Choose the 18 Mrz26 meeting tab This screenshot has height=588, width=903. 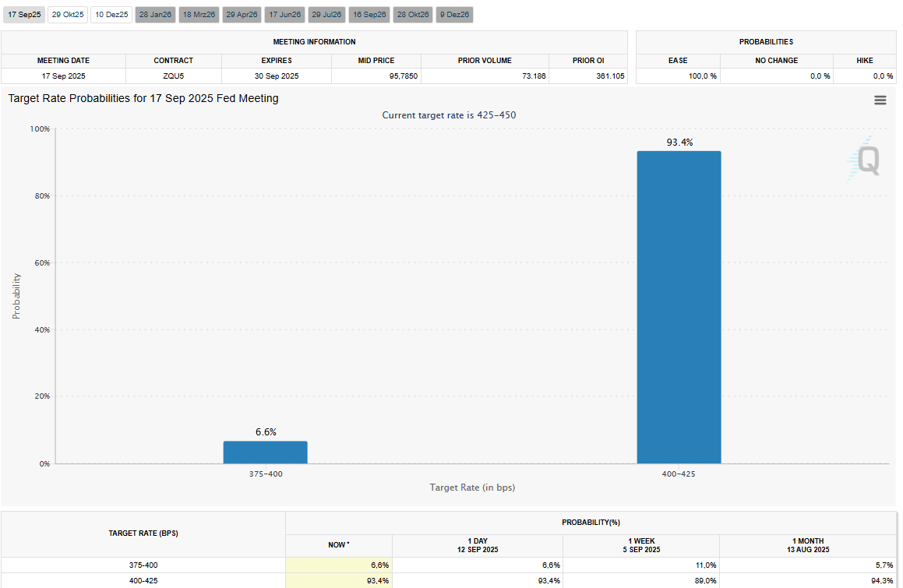tap(199, 15)
